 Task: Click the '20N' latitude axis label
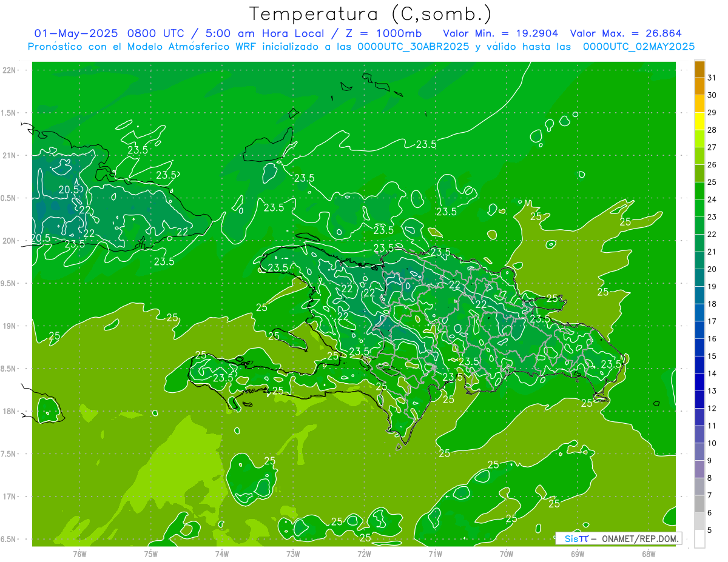[10, 241]
